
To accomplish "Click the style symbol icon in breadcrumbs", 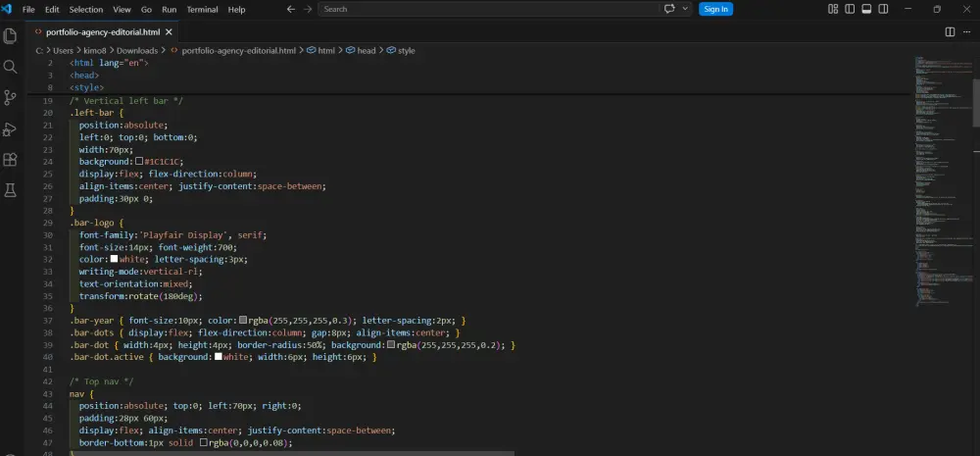I will coord(391,51).
